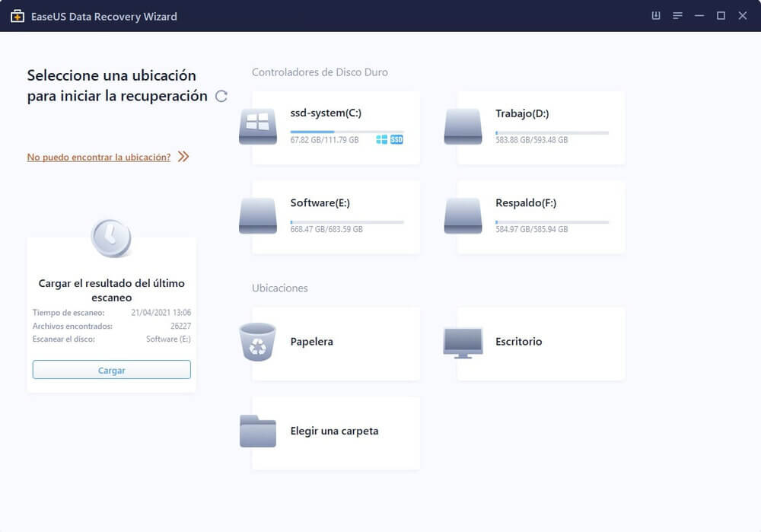Click the Cargar button
Viewport: 761px width, 532px height.
(x=111, y=370)
